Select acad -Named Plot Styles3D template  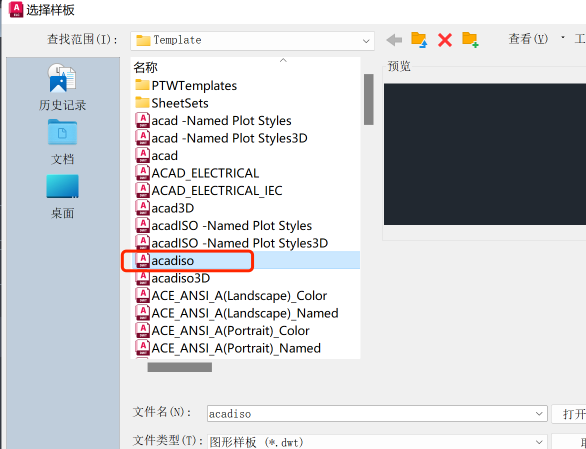pos(221,138)
